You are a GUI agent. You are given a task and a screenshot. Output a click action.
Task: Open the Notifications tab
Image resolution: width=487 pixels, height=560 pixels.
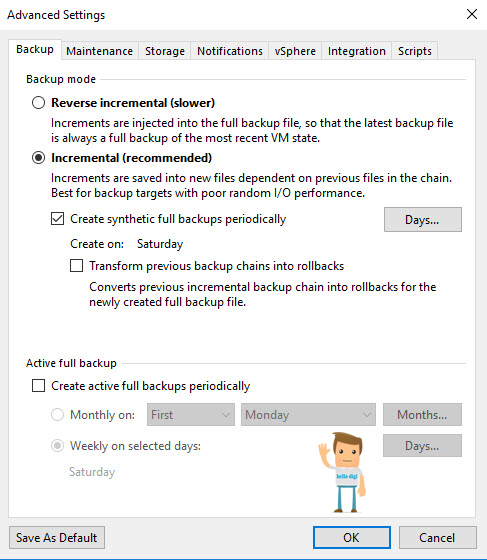[x=230, y=51]
